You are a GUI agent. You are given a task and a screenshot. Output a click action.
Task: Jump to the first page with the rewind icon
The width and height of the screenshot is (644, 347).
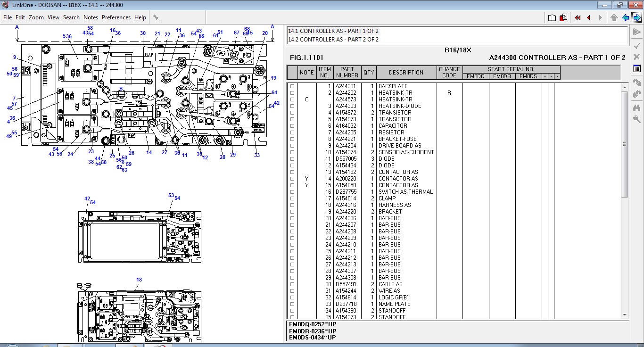click(x=577, y=17)
